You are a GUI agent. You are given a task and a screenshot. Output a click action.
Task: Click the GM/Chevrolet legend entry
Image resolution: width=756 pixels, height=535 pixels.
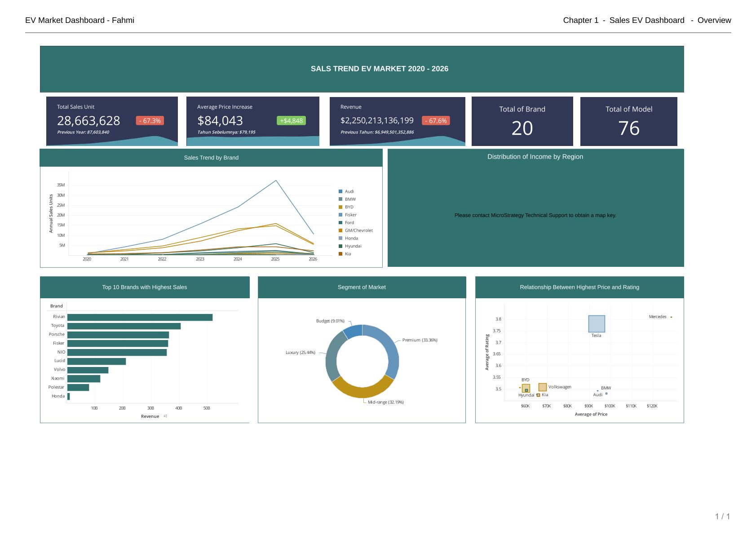356,230
